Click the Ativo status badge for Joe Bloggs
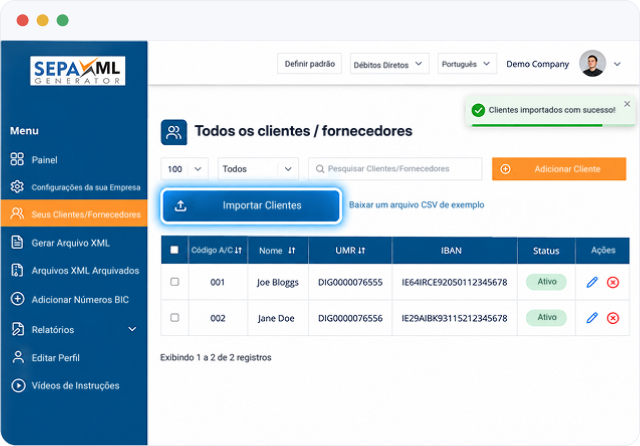This screenshot has height=446, width=640. 547,282
